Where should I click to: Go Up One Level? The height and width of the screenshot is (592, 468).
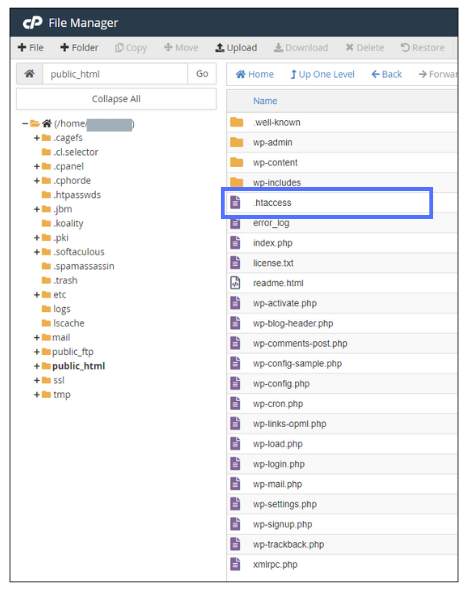323,74
